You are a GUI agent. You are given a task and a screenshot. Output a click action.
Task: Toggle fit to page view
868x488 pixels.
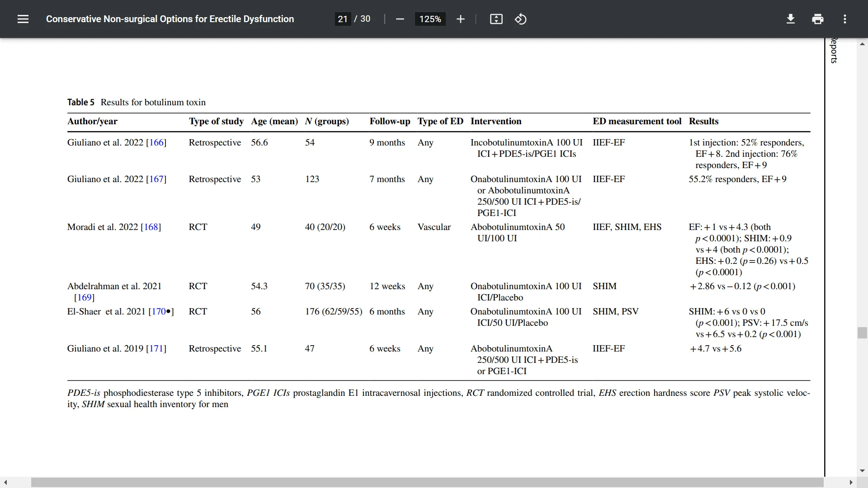[x=496, y=19]
